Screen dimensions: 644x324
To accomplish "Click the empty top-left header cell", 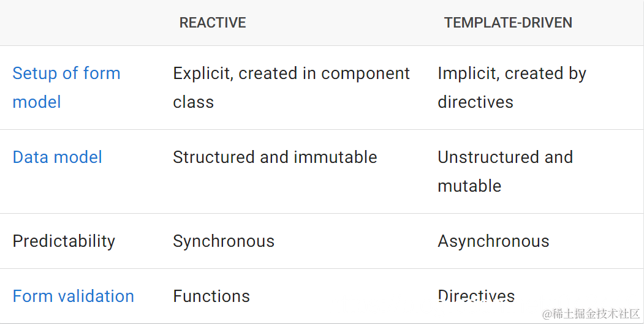I will (80, 23).
